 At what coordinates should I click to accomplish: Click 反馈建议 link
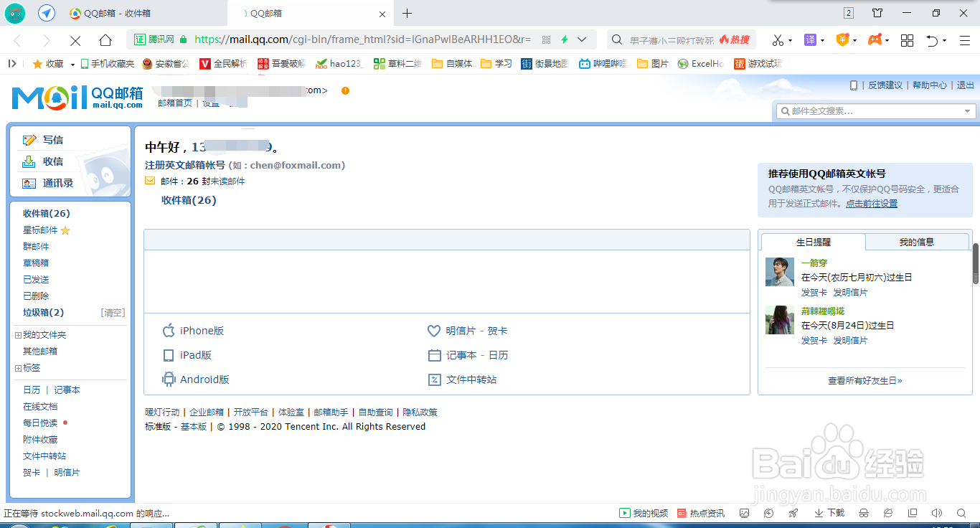coord(885,85)
